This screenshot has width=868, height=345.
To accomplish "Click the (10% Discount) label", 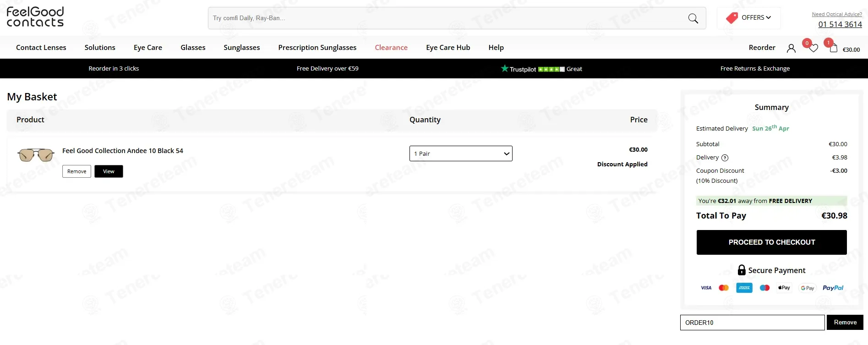I will click(x=717, y=181).
